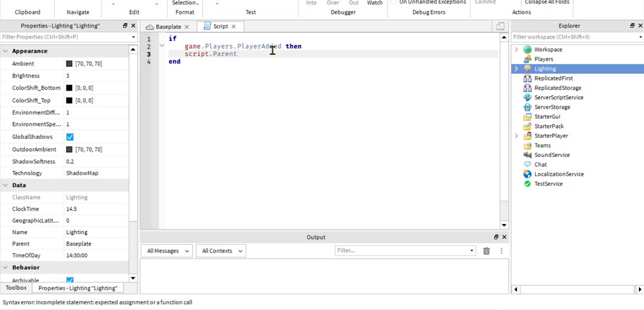This screenshot has width=644, height=310.
Task: Click the SoundService speaker icon
Action: 527,154
